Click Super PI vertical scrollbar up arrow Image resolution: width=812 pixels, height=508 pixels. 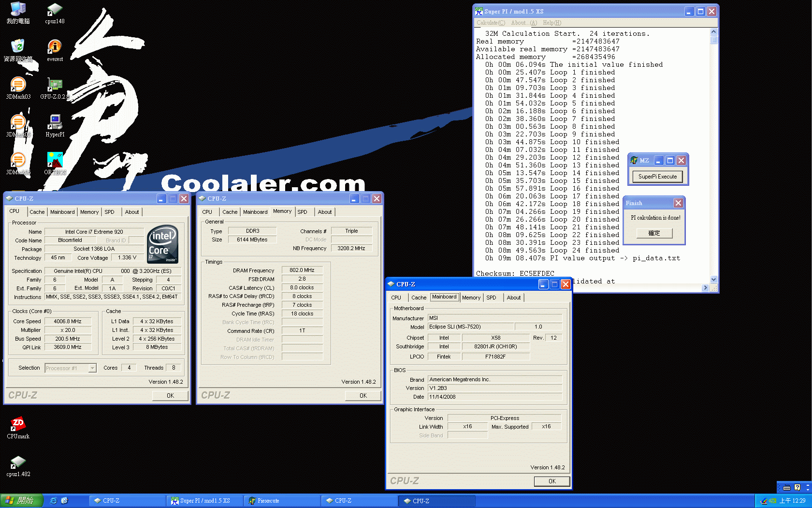point(713,32)
